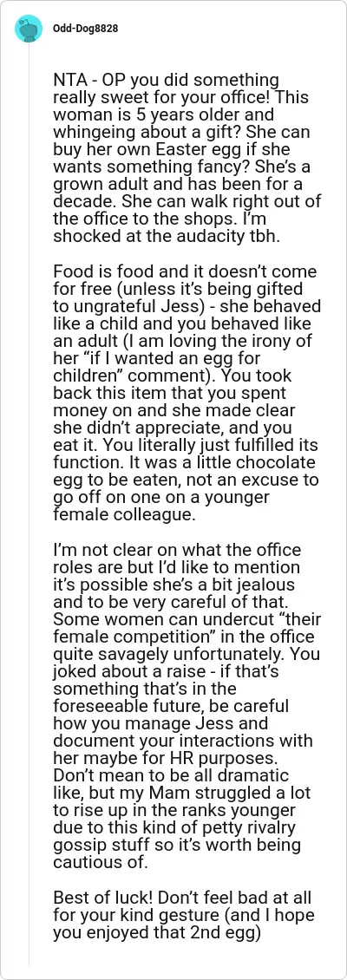Click the Odd-Dog8828 avatar icon
This screenshot has height=980, width=347.
29,29
